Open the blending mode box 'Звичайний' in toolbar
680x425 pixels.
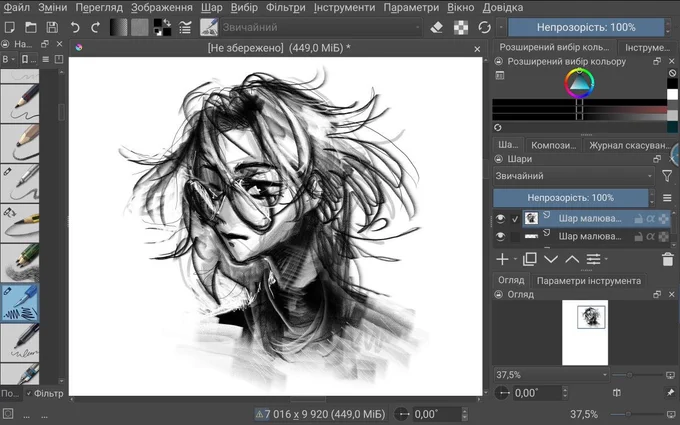coord(322,27)
